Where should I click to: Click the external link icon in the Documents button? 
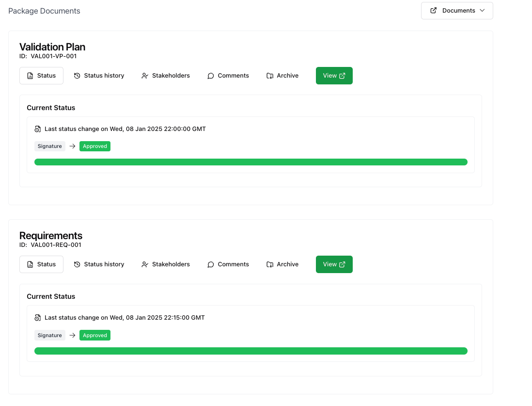(434, 10)
